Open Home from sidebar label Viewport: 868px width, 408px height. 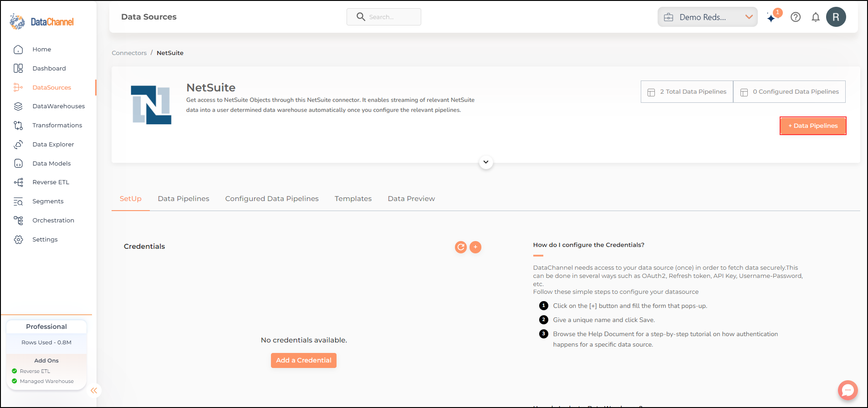[42, 49]
